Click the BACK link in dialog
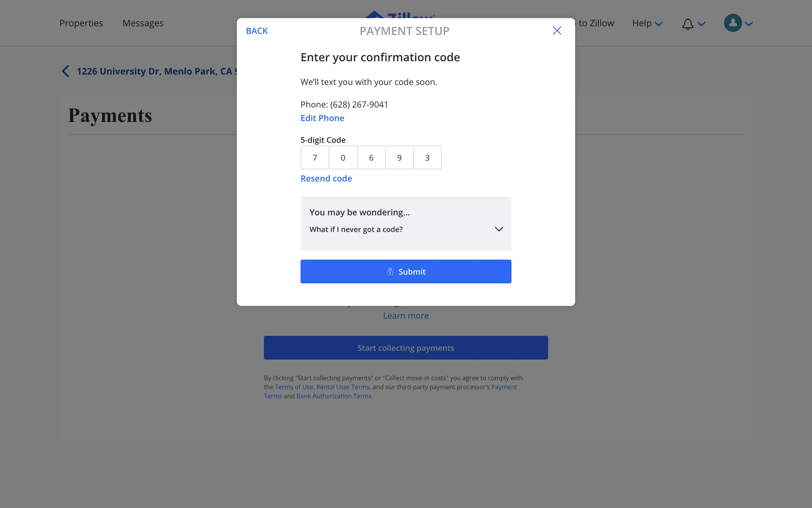 [257, 31]
